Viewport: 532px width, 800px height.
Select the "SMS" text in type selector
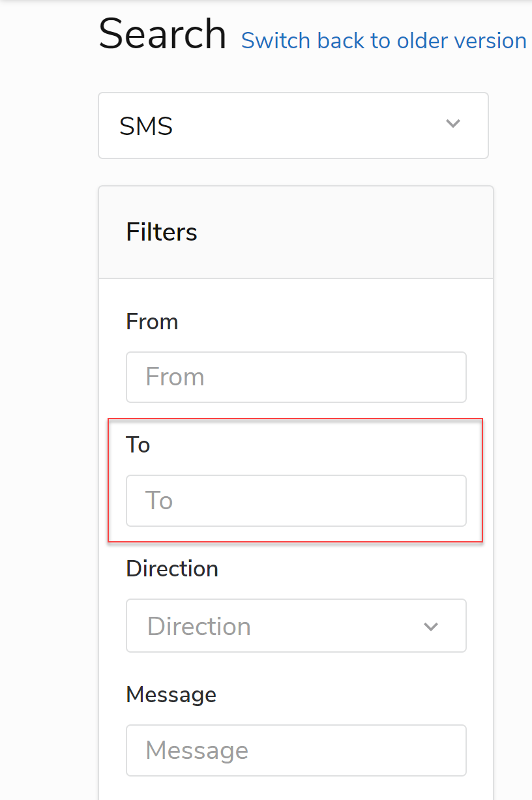(x=146, y=126)
